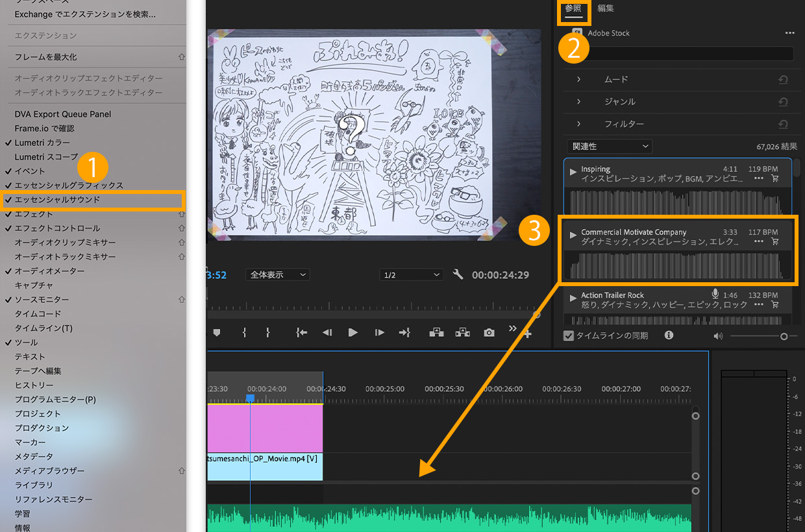Click cart icon for Action Trailer Rock
The width and height of the screenshot is (805, 532).
(x=774, y=304)
